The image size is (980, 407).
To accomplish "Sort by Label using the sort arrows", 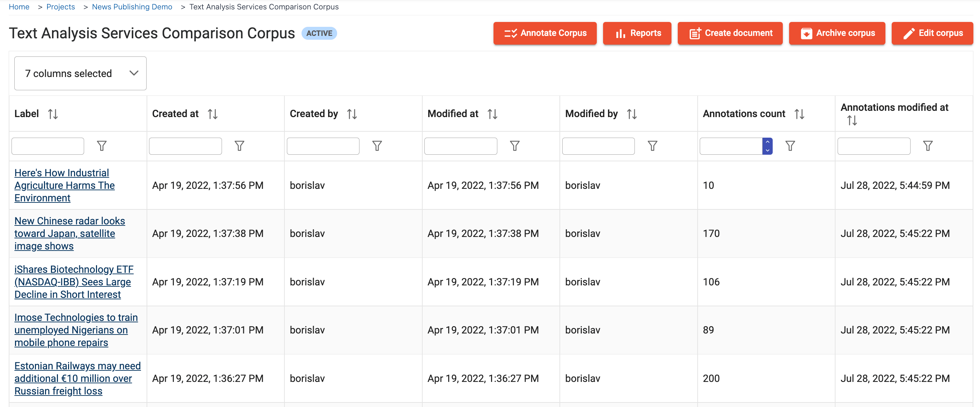I will (53, 114).
